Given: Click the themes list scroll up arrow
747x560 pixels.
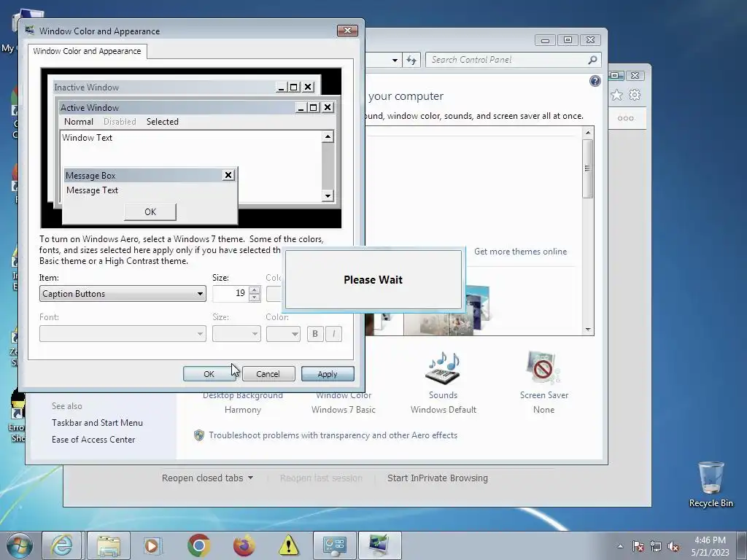Looking at the screenshot, I should point(588,133).
